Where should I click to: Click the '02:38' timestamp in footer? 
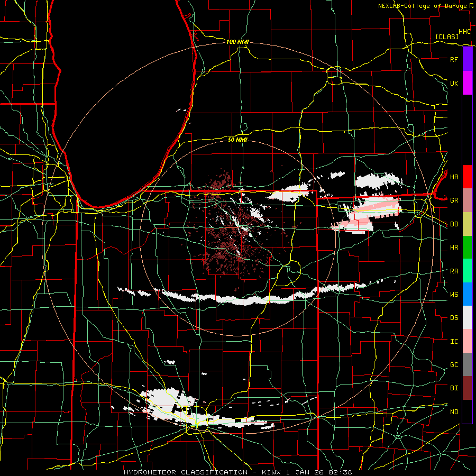click(342, 472)
